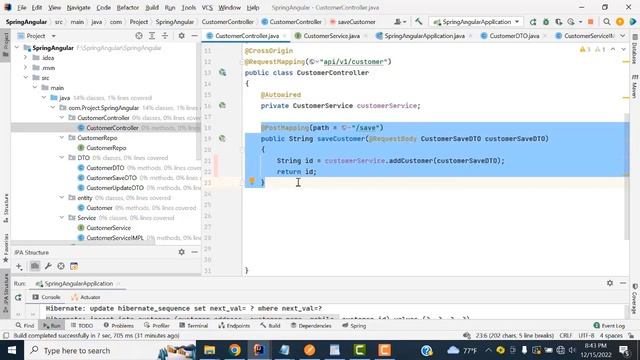640x360 pixels.
Task: Collapse the entity package
Action: point(62,198)
